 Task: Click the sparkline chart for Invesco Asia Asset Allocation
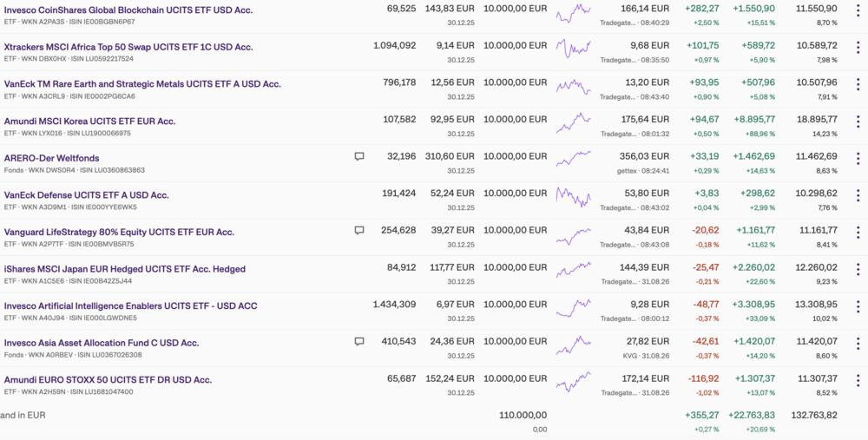click(x=574, y=345)
